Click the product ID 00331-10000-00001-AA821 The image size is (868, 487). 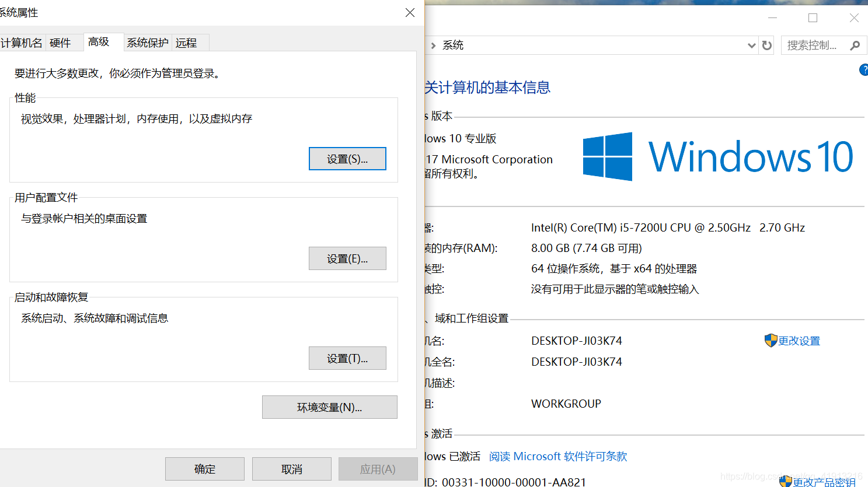click(x=514, y=482)
